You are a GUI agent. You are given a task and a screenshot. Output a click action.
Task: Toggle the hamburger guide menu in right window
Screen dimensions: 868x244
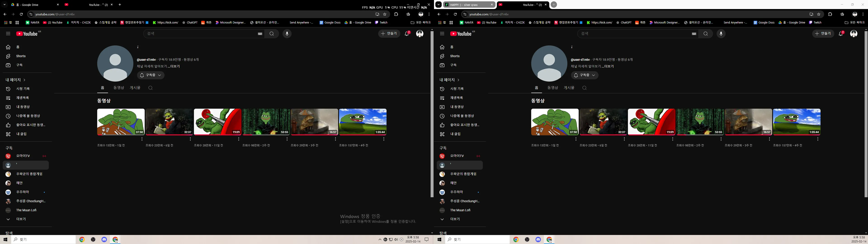pos(442,34)
